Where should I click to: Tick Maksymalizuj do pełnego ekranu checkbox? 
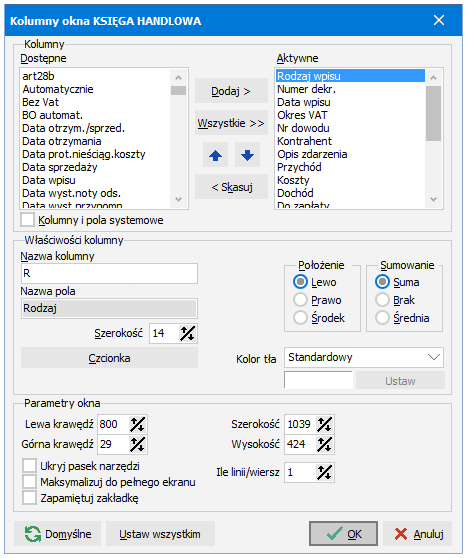coord(29,482)
